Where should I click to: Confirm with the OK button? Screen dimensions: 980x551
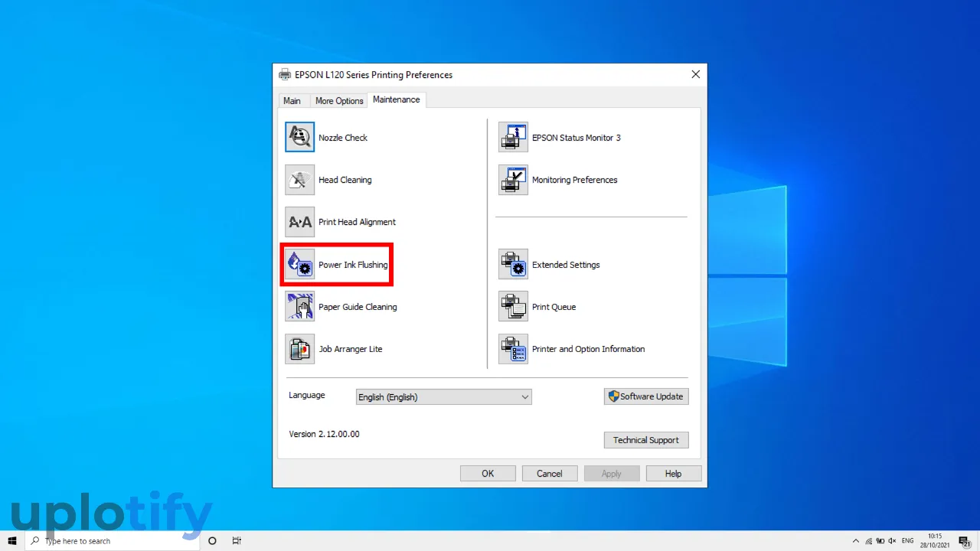point(488,474)
